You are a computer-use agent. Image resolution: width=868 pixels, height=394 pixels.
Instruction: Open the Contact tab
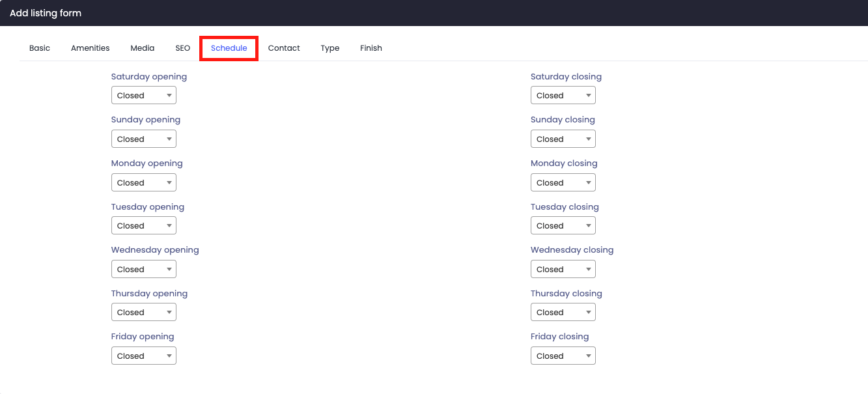tap(284, 48)
